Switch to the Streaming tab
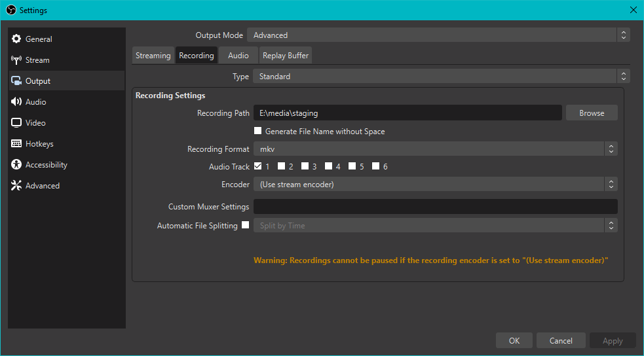 pyautogui.click(x=153, y=56)
